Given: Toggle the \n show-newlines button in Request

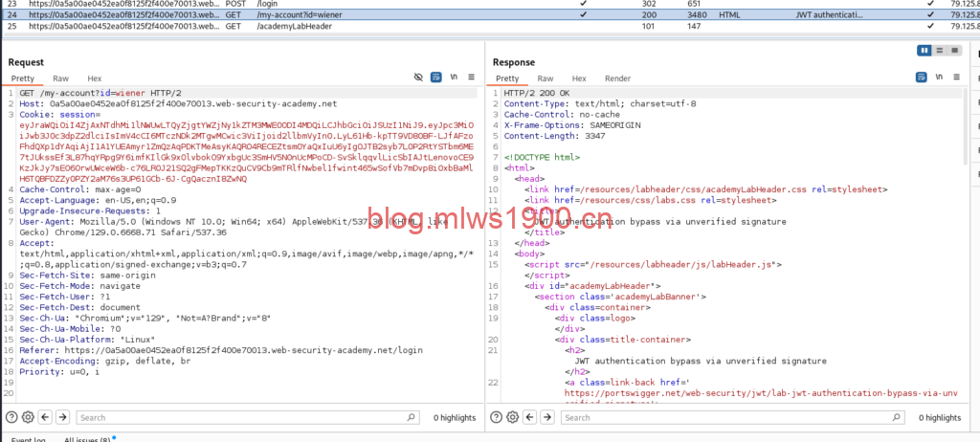Looking at the screenshot, I should click(x=454, y=77).
